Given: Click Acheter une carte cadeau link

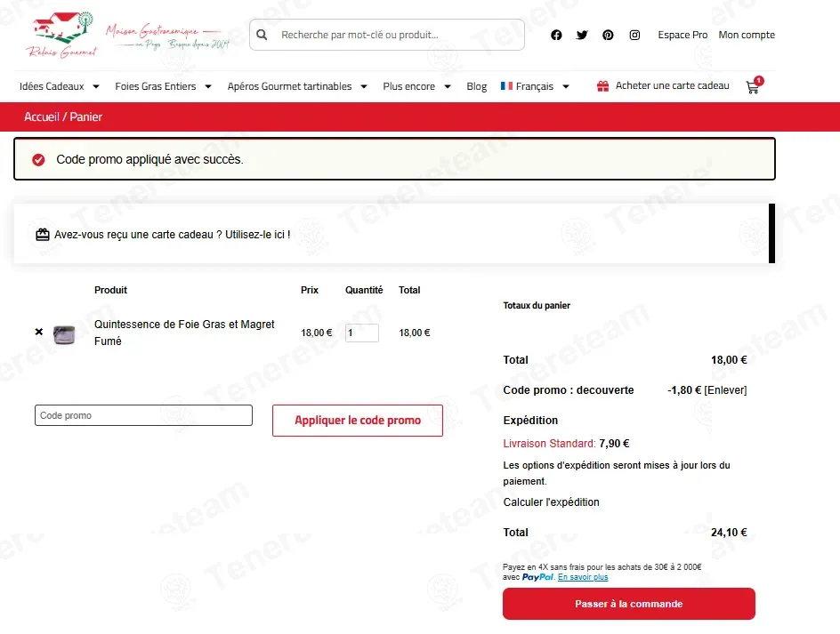Looking at the screenshot, I should [x=672, y=85].
